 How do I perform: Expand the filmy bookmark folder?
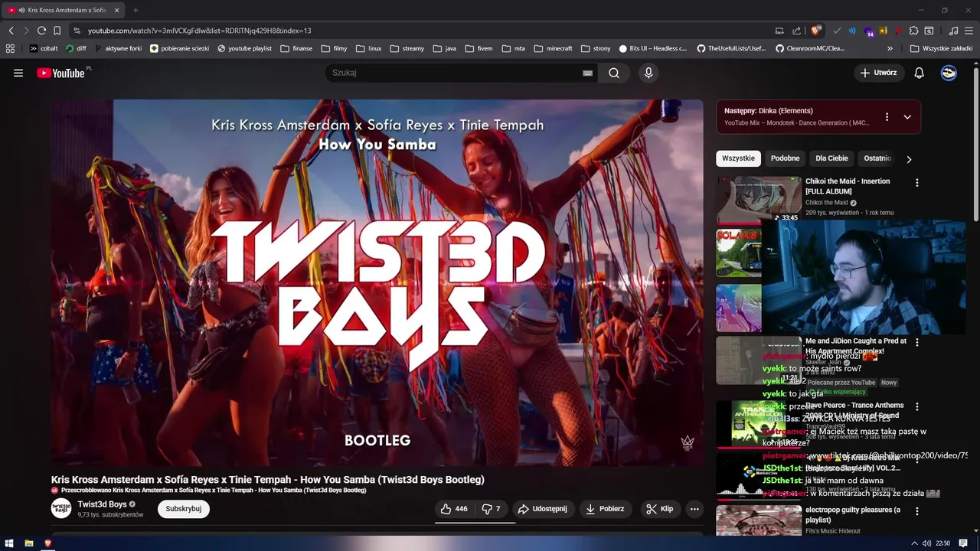click(334, 48)
